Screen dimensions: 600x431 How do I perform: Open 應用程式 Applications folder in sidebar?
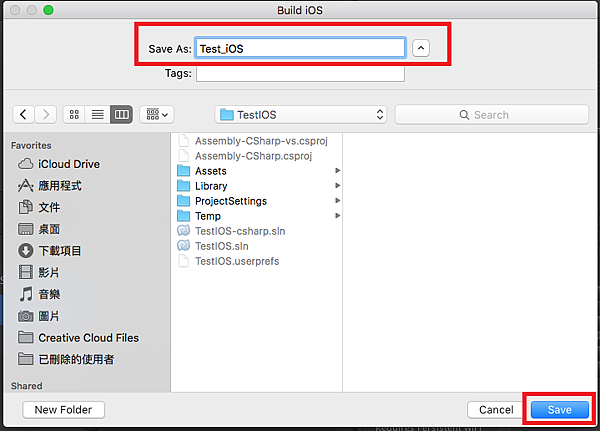coord(50,186)
